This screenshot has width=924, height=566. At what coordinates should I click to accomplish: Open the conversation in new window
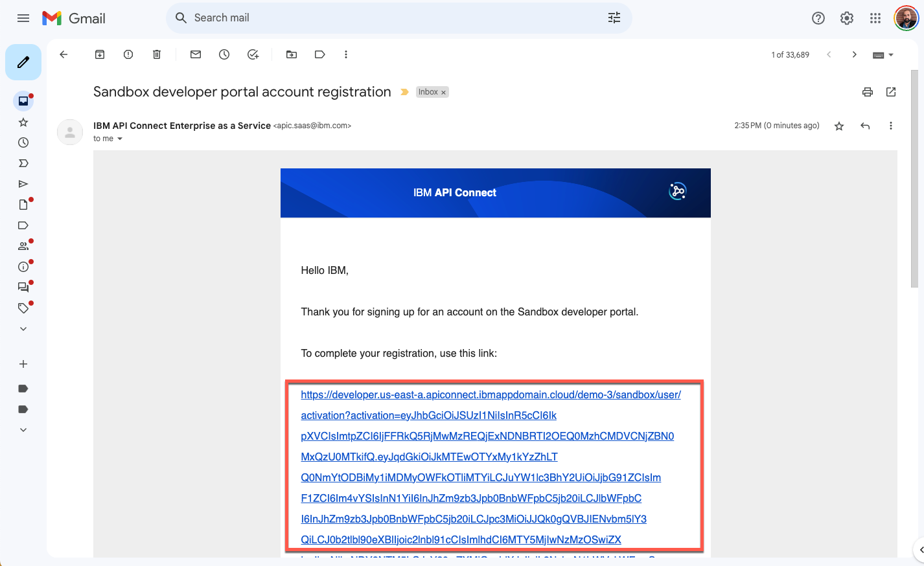[x=891, y=92]
